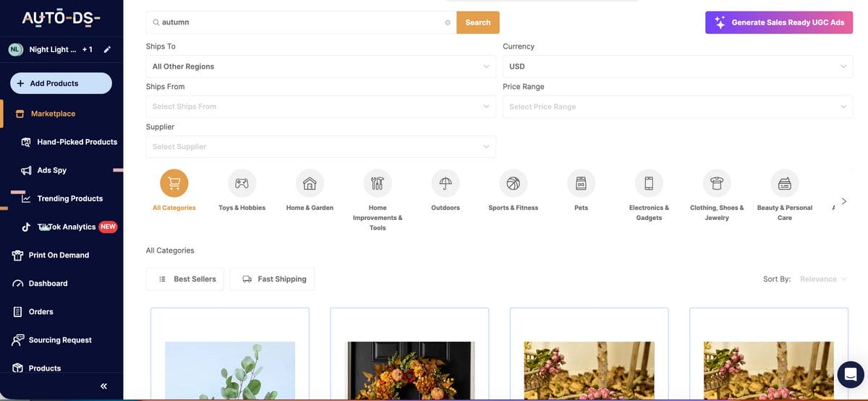Open the live chat bubble
This screenshot has height=401, width=868.
(x=851, y=374)
